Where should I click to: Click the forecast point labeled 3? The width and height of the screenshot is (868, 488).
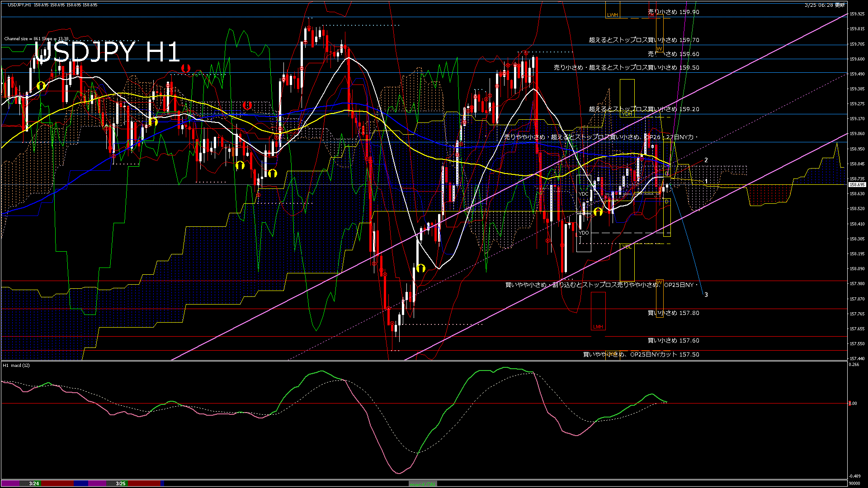click(706, 295)
